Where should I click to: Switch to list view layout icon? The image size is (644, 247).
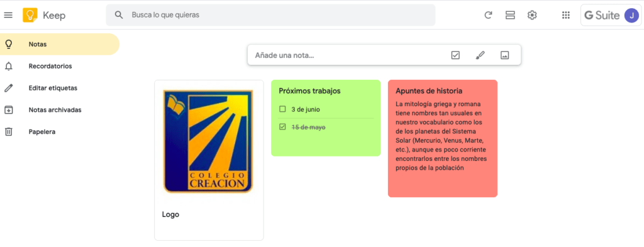coord(510,15)
